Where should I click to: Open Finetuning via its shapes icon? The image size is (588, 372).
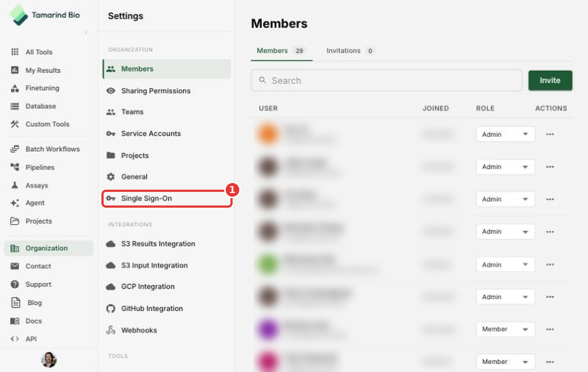tap(15, 88)
